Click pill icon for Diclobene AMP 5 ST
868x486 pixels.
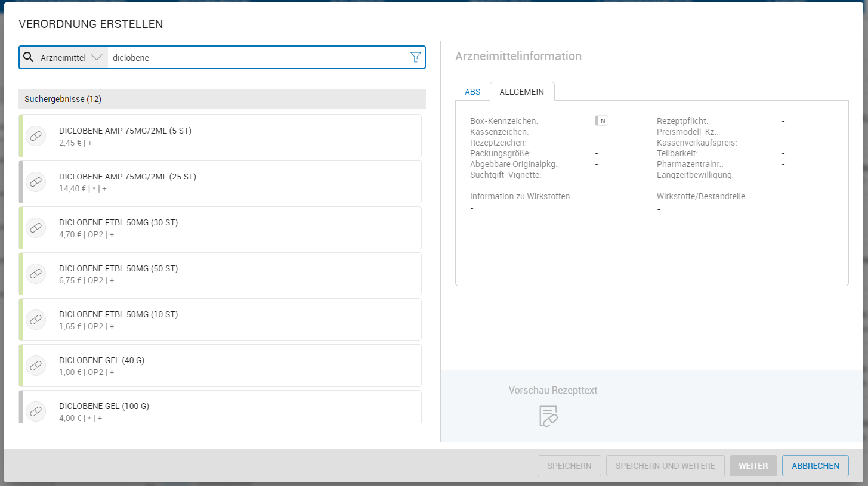coord(36,136)
